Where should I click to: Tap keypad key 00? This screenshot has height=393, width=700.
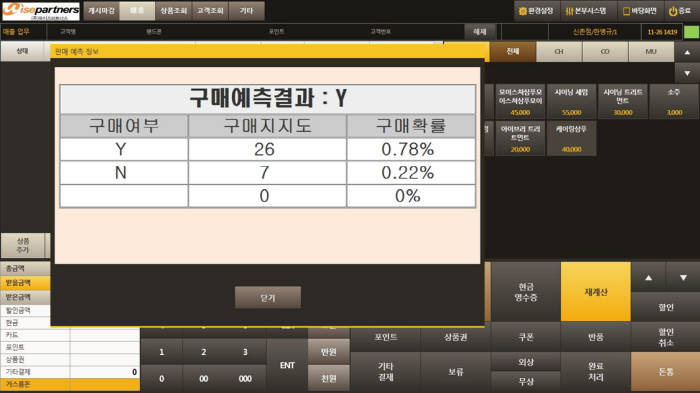point(204,379)
